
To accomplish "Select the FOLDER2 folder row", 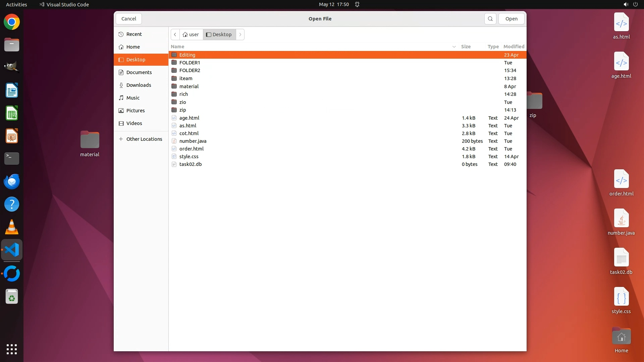I will (x=190, y=70).
